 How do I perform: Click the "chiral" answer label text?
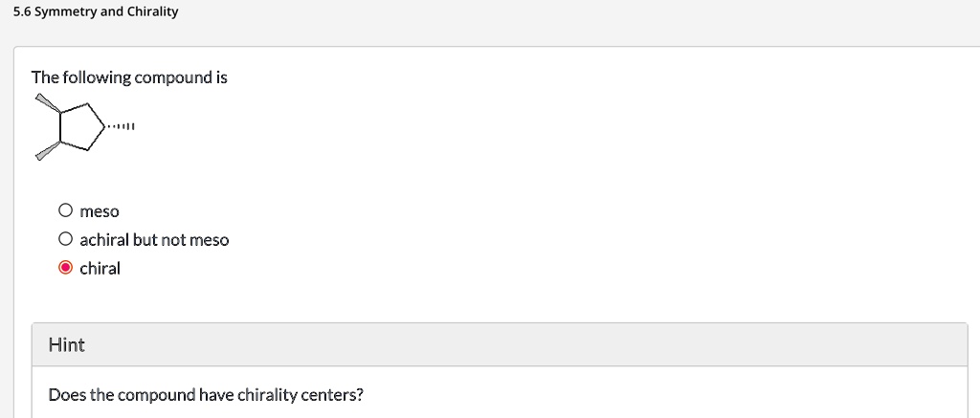point(100,268)
